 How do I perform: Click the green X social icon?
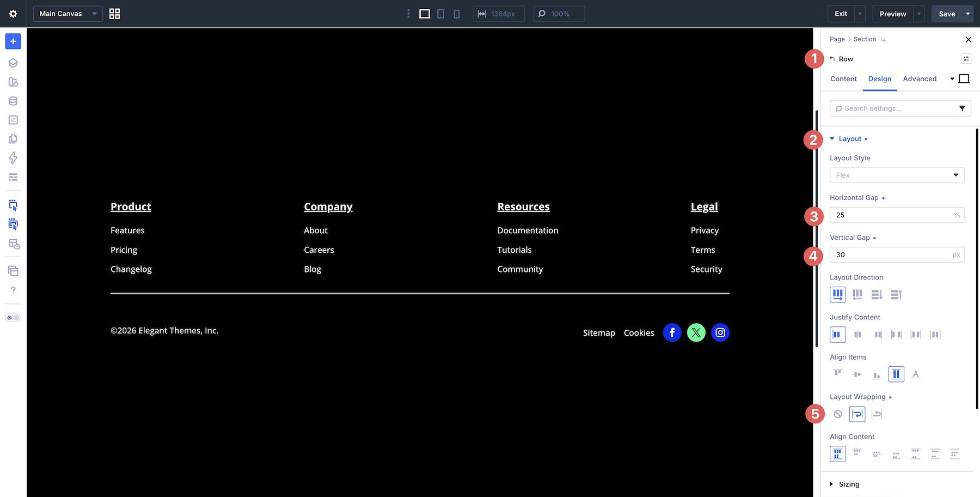696,332
